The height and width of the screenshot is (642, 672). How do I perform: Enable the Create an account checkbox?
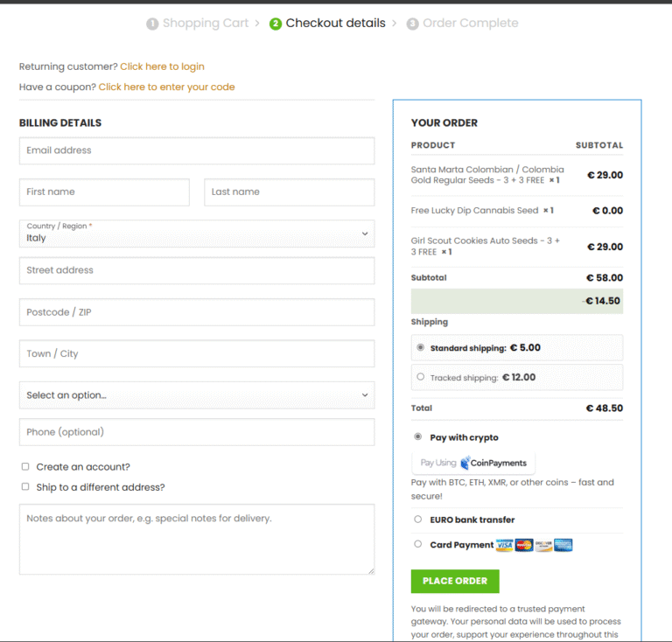[25, 467]
